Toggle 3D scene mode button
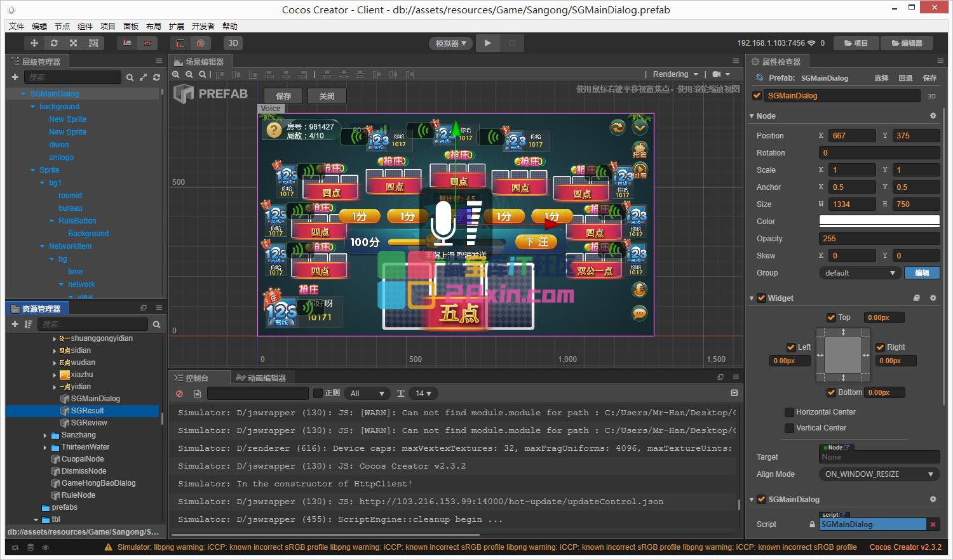Screen dimensions: 953x560 233,43
